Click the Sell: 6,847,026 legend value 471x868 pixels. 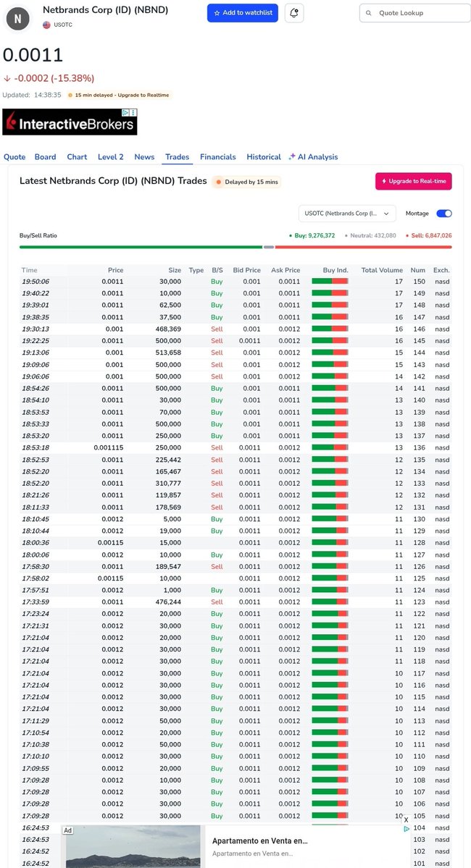[429, 235]
